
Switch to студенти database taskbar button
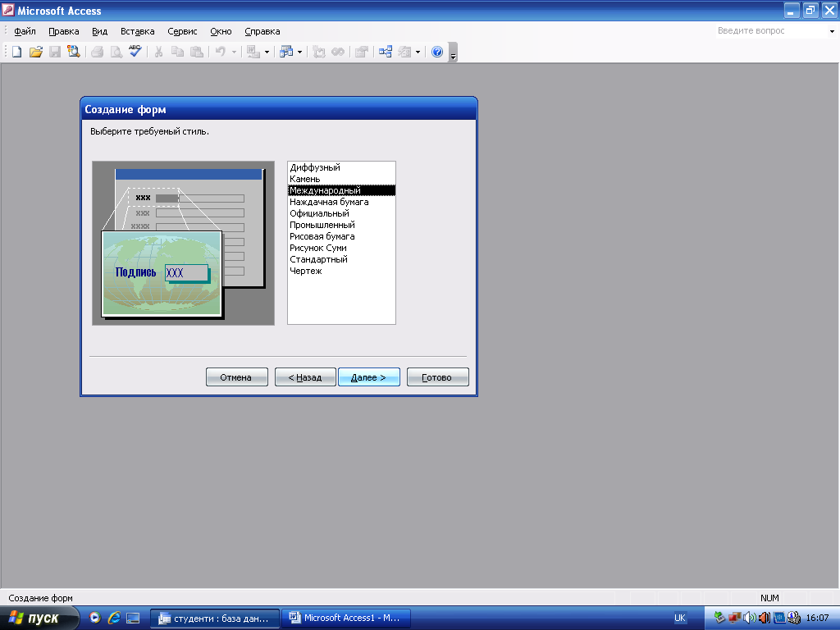pyautogui.click(x=214, y=619)
